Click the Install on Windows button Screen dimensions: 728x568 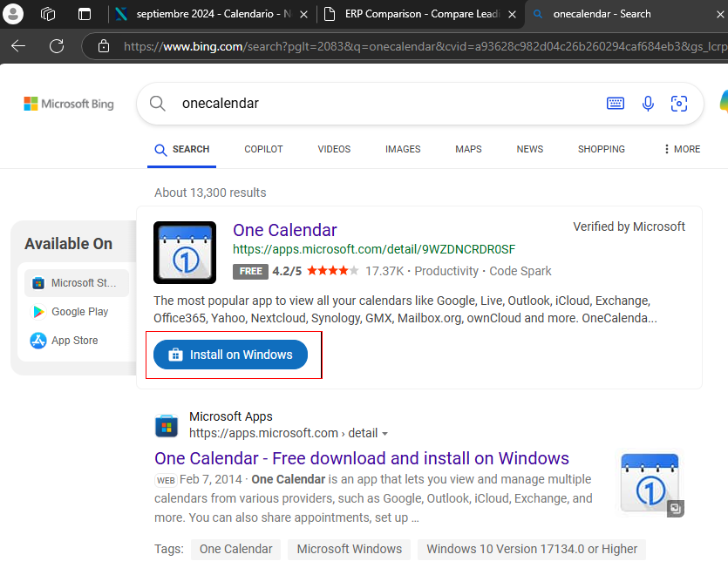[230, 355]
